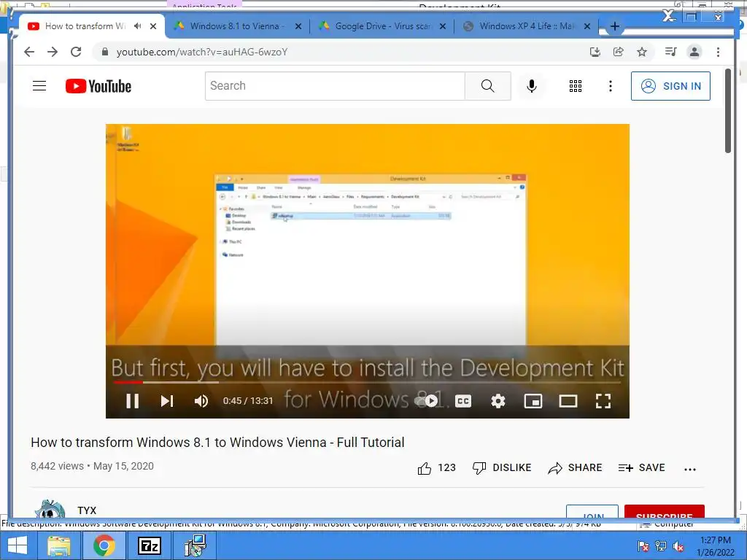Switch to theater mode
The image size is (747, 560).
(x=568, y=401)
